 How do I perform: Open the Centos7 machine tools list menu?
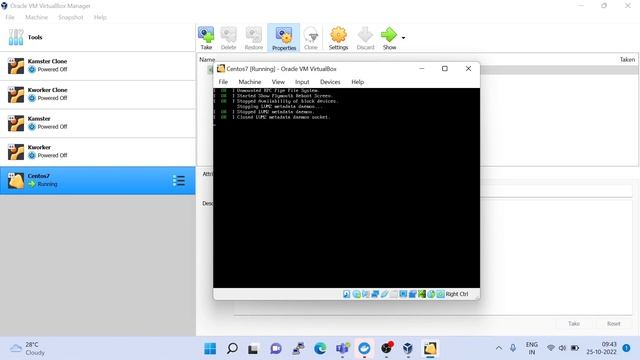pos(178,180)
